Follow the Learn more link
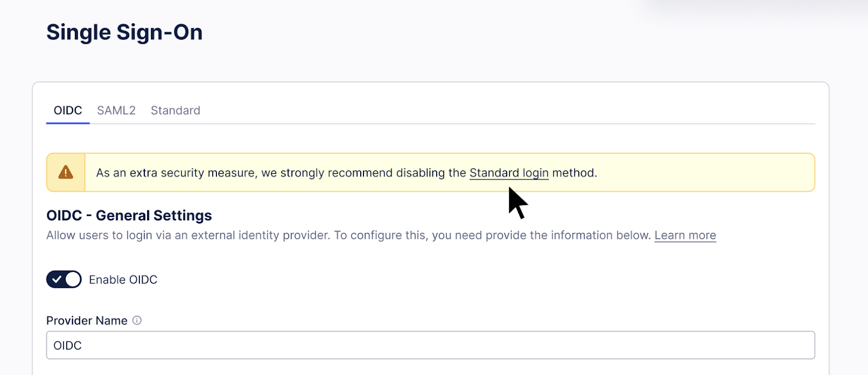 (685, 235)
